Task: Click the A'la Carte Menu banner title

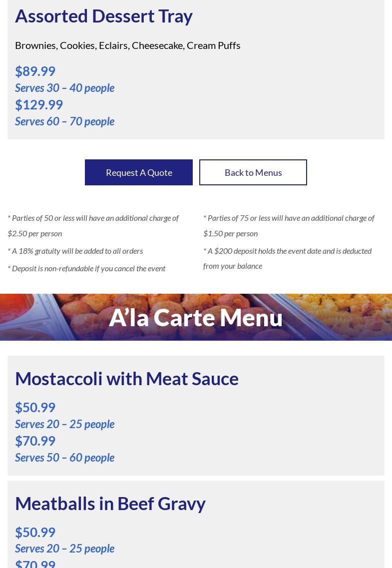Action: [196, 317]
